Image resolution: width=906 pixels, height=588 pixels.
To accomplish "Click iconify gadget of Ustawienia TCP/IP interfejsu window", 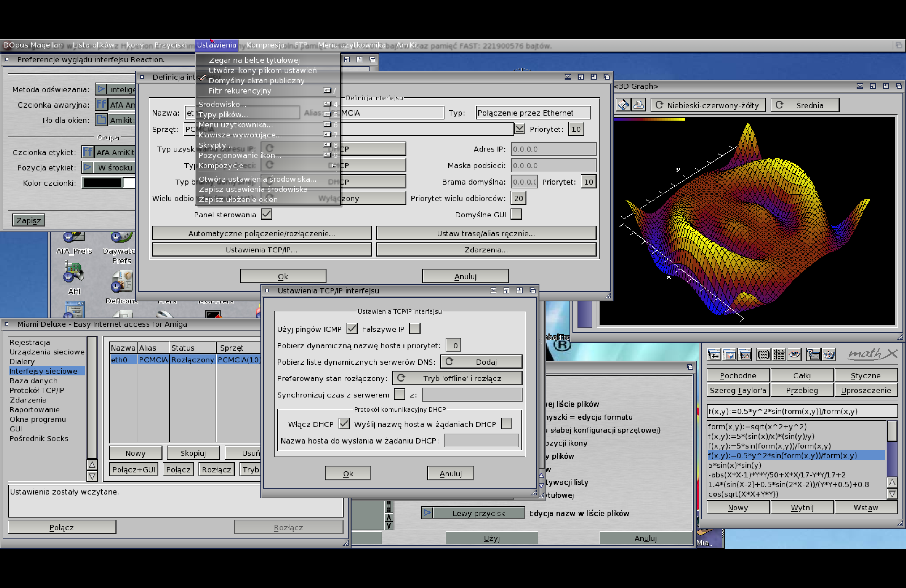I will (493, 290).
